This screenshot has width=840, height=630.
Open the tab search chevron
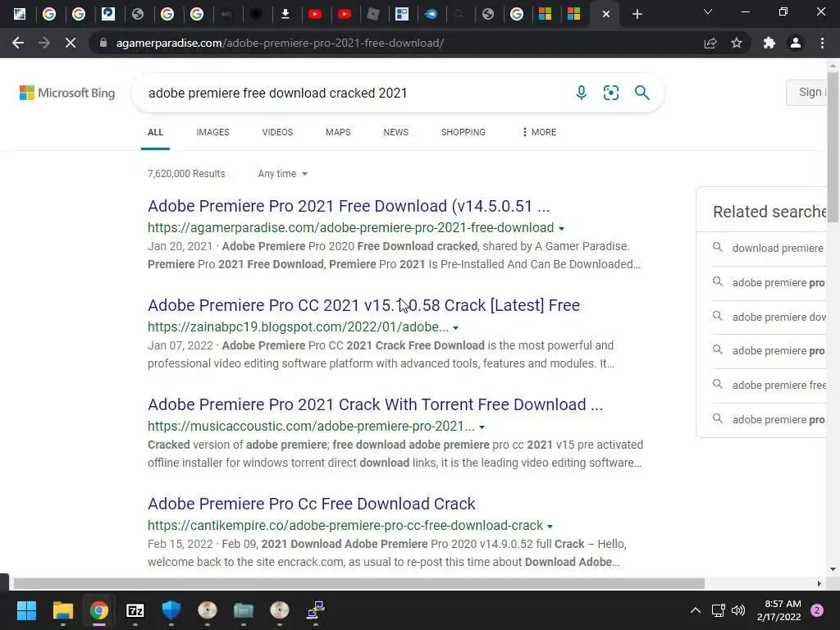[708, 11]
